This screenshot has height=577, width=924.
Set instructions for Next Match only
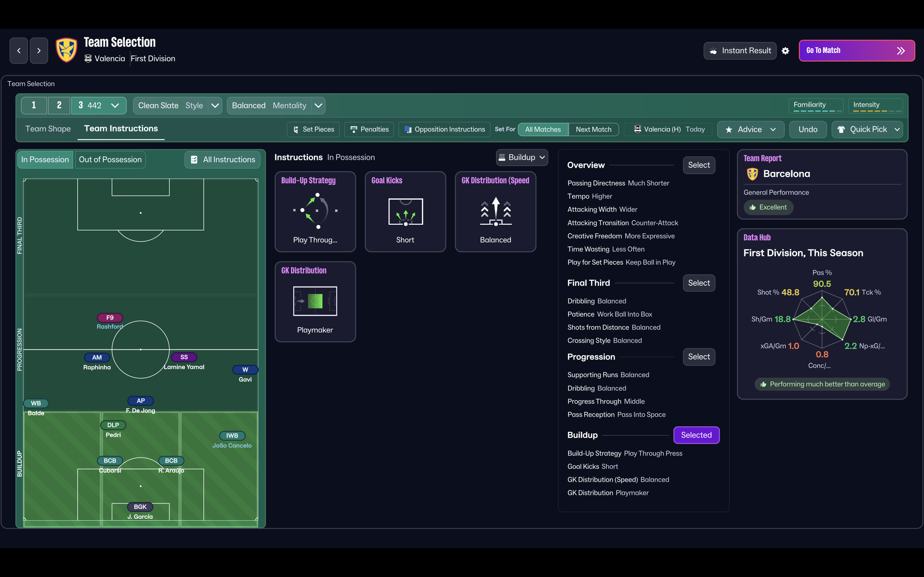593,130
